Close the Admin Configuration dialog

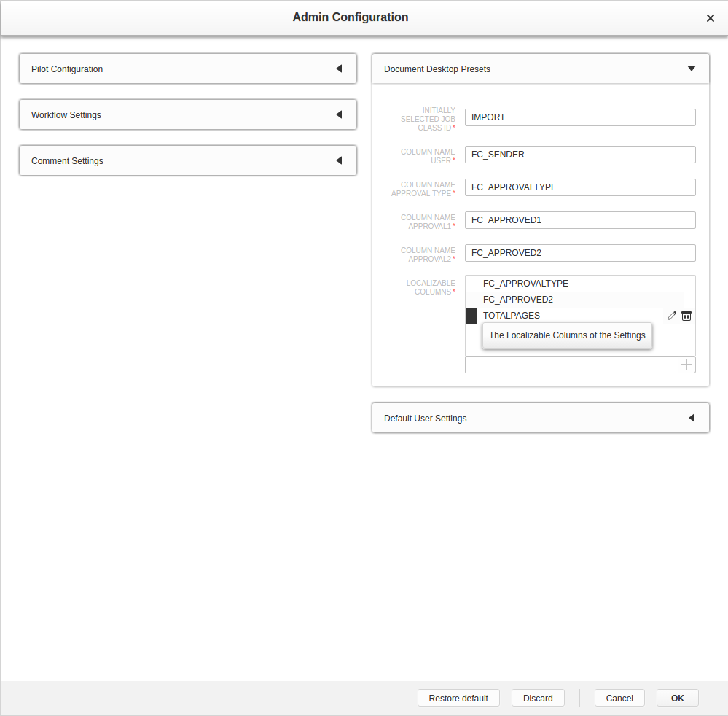coord(710,17)
